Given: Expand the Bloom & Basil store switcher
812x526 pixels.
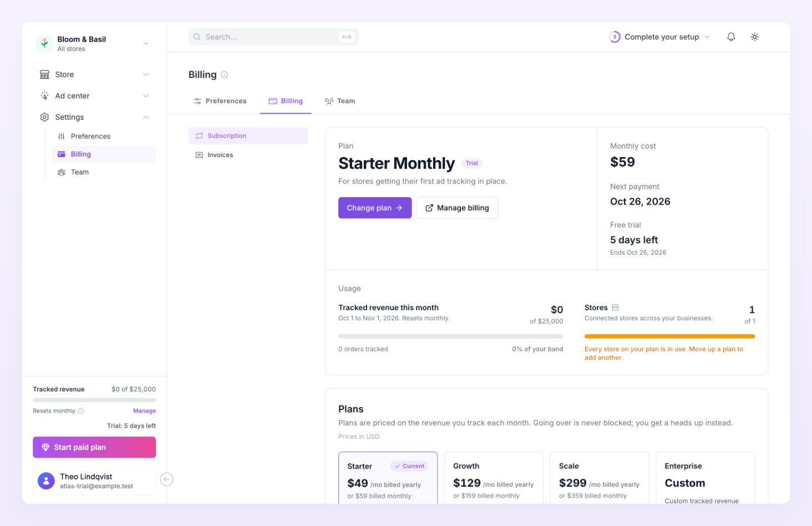Looking at the screenshot, I should coord(146,43).
